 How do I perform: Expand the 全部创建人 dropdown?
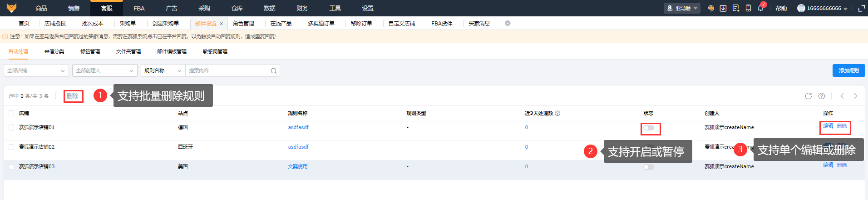point(104,70)
